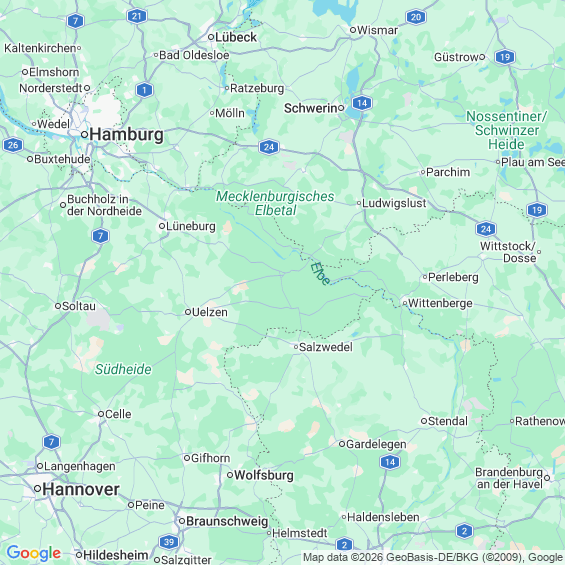Select the A21 highway shield north of Lübeck

coord(137,16)
